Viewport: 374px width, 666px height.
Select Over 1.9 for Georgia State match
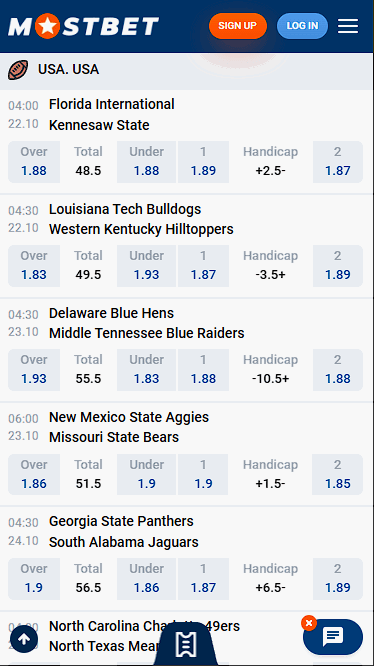(34, 579)
